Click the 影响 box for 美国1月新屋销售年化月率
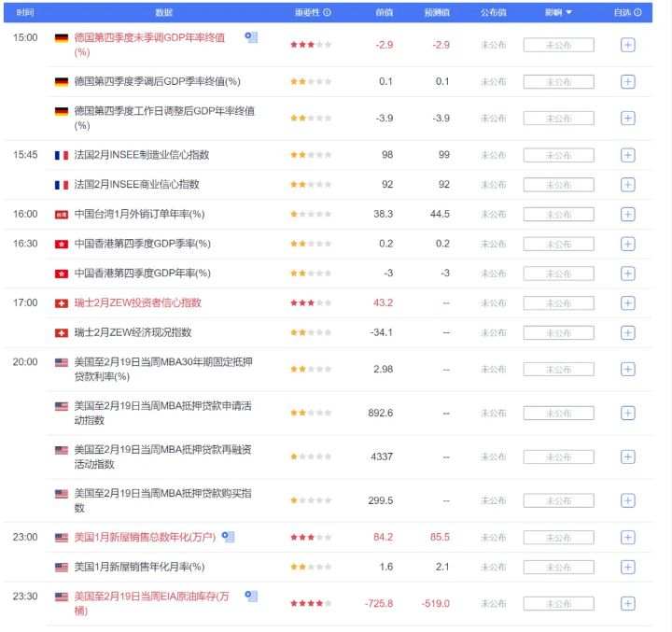Viewport: 672px width, 632px height. 558,568
